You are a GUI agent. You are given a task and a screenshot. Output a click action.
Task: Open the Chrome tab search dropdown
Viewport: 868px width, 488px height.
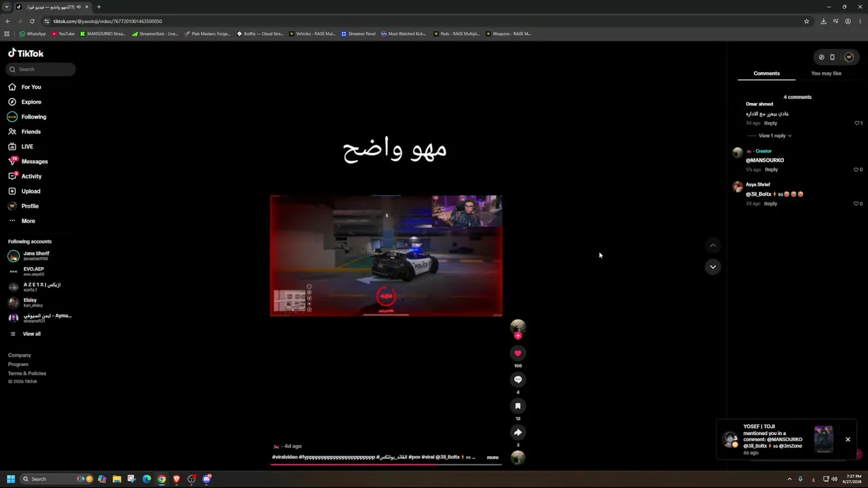point(6,7)
